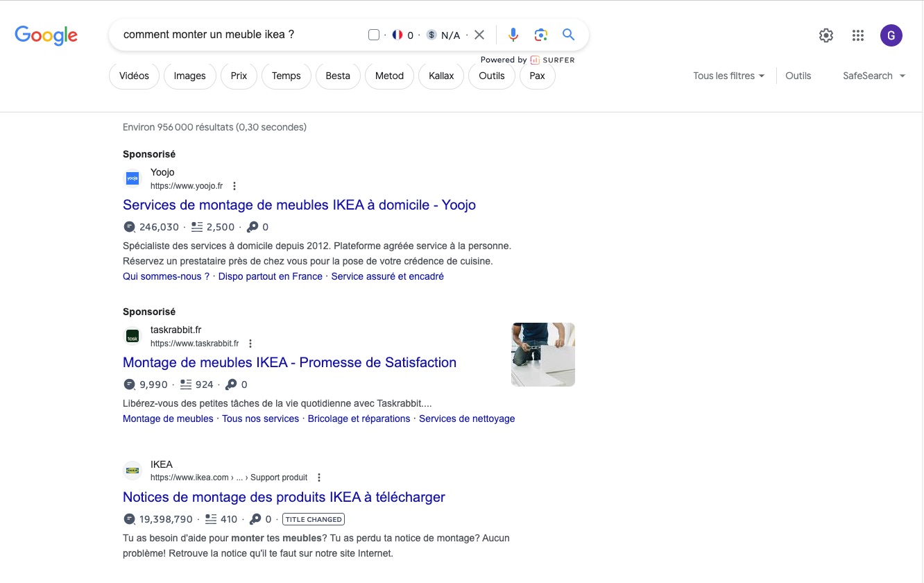924x583 pixels.
Task: Open the Google apps grid icon
Action: point(858,35)
